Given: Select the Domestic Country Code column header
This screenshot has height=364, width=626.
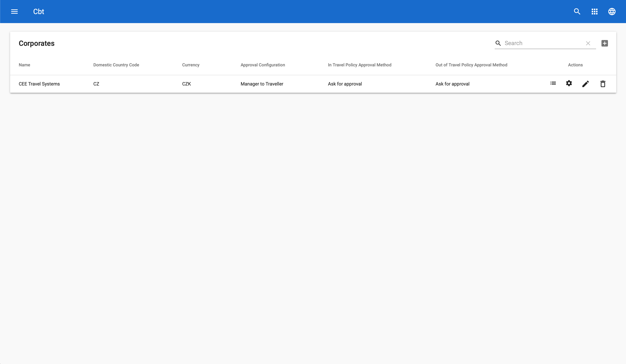Looking at the screenshot, I should coord(116,65).
